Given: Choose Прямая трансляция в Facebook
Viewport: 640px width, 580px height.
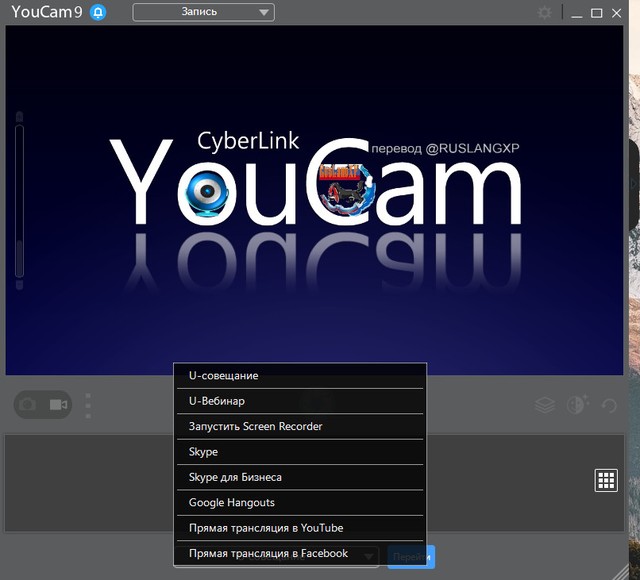Looking at the screenshot, I should click(x=268, y=553).
